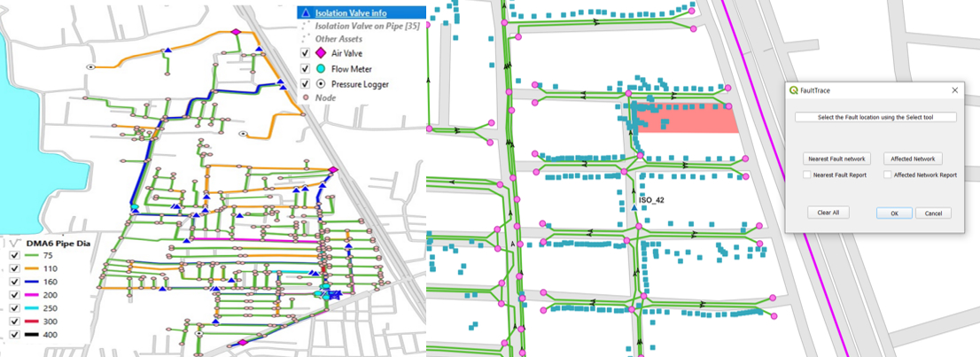This screenshot has height=357, width=980.
Task: Click the cyan Flow Meter legend symbol
Action: pos(322,69)
